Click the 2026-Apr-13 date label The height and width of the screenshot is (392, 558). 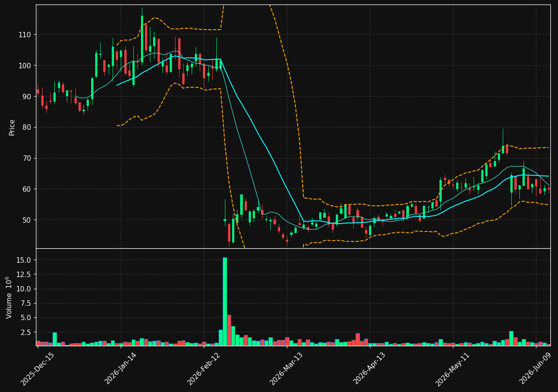[x=369, y=369]
